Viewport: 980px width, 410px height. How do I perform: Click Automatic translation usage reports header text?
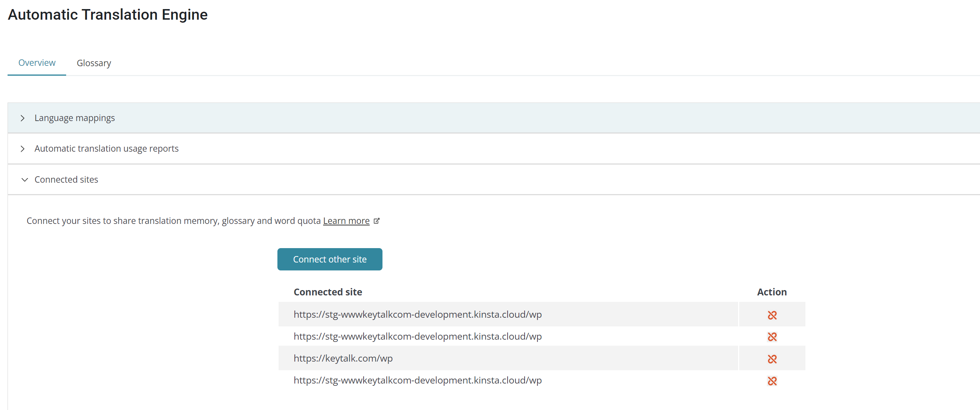(107, 149)
